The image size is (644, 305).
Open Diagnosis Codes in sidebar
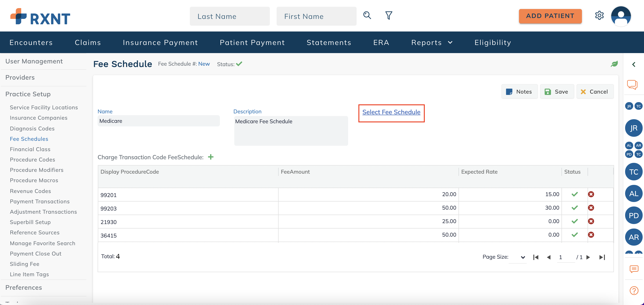point(32,128)
